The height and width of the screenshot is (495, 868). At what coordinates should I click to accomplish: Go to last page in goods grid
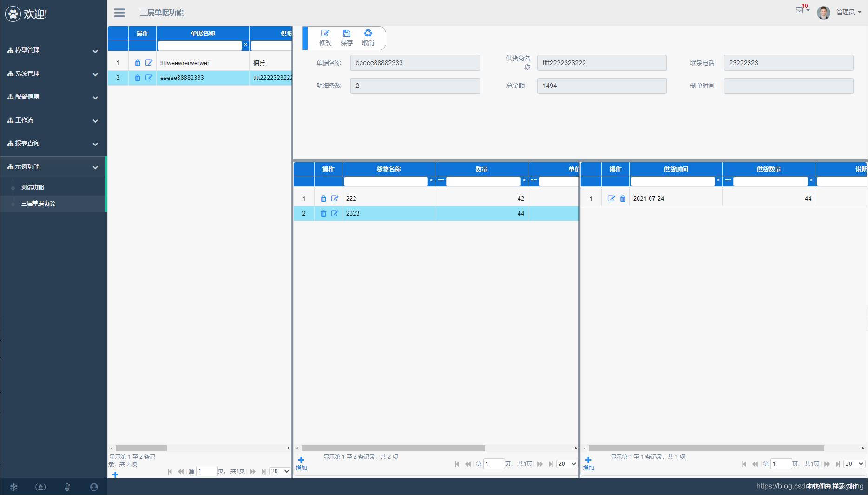tap(551, 464)
